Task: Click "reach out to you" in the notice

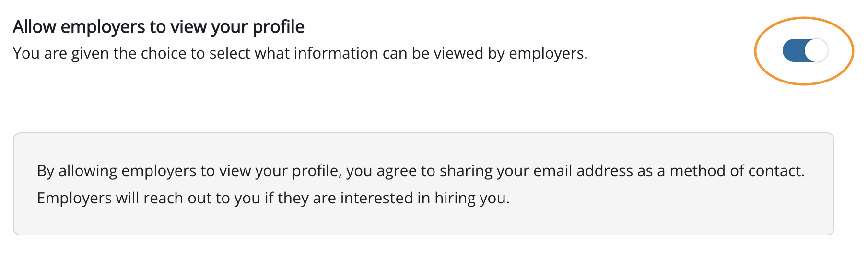Action: [x=201, y=198]
